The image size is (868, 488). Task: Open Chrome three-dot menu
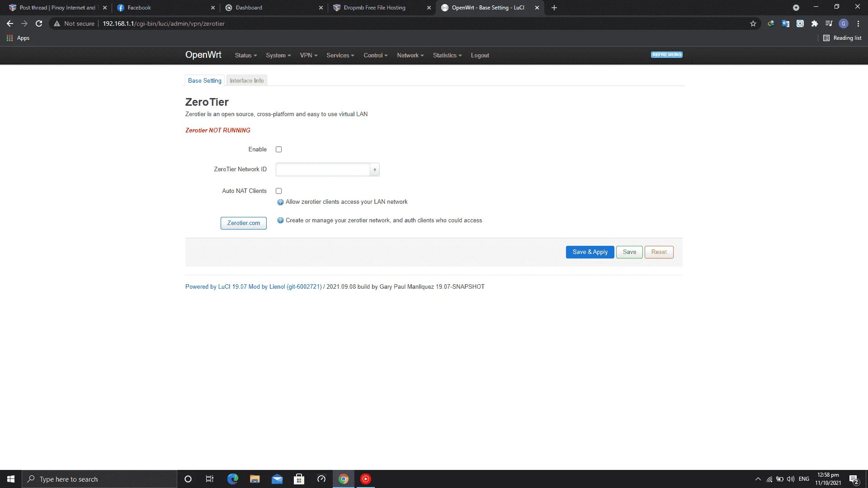click(858, 23)
